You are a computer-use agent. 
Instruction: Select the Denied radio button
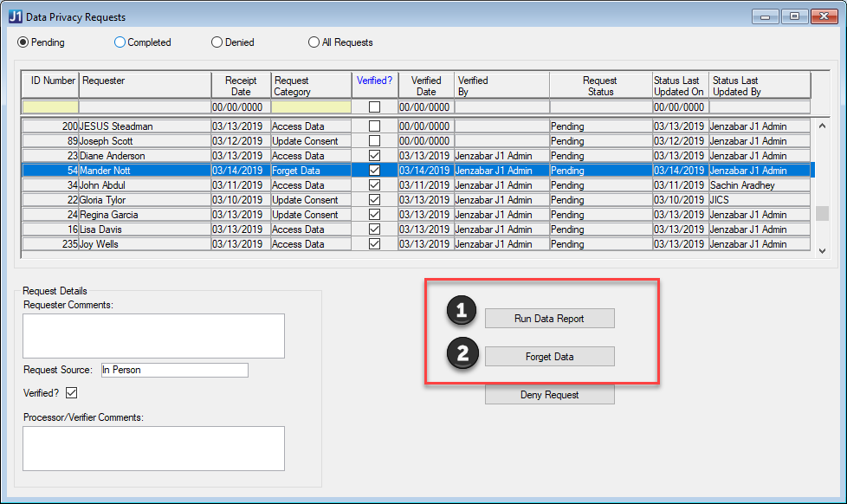coord(217,42)
